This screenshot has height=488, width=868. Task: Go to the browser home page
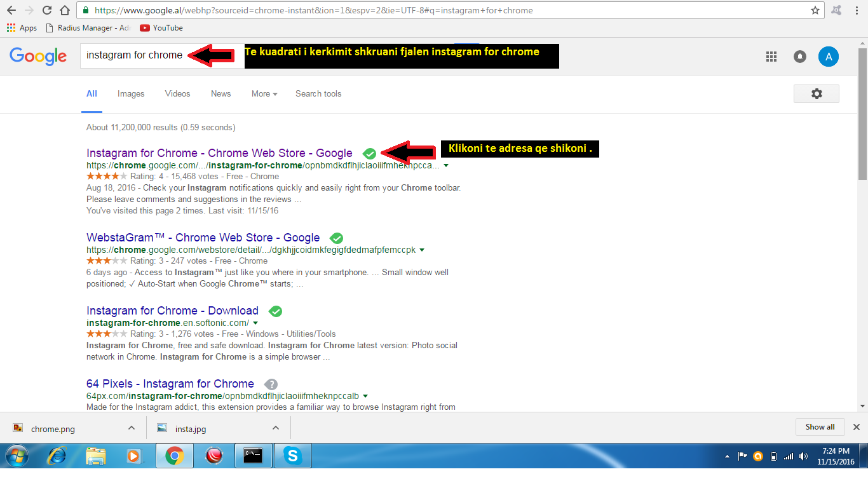click(x=64, y=10)
